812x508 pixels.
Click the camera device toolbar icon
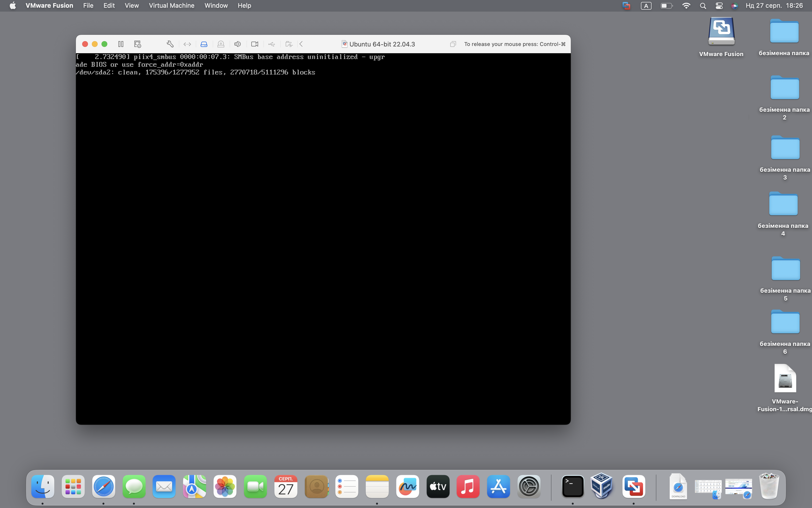[x=255, y=44]
